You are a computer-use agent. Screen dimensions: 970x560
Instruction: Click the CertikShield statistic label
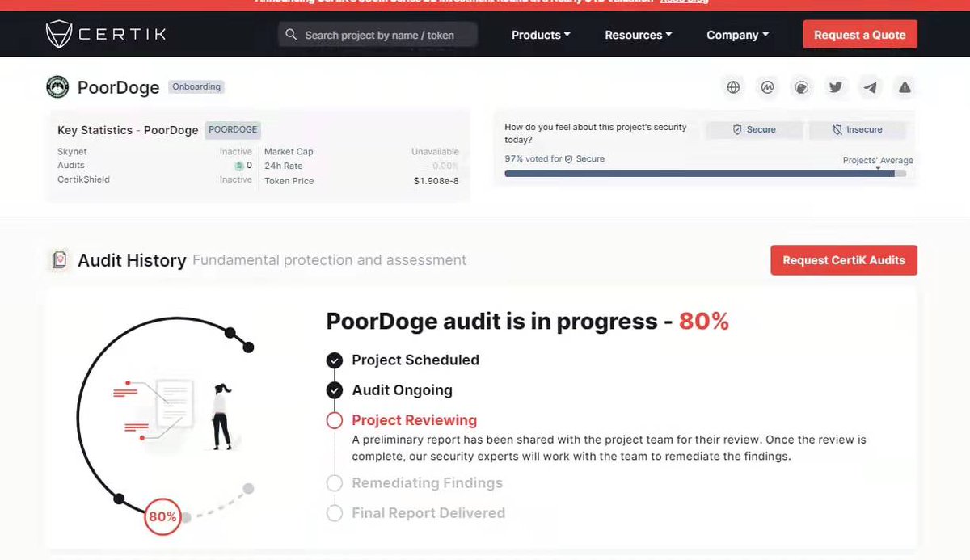tap(83, 179)
